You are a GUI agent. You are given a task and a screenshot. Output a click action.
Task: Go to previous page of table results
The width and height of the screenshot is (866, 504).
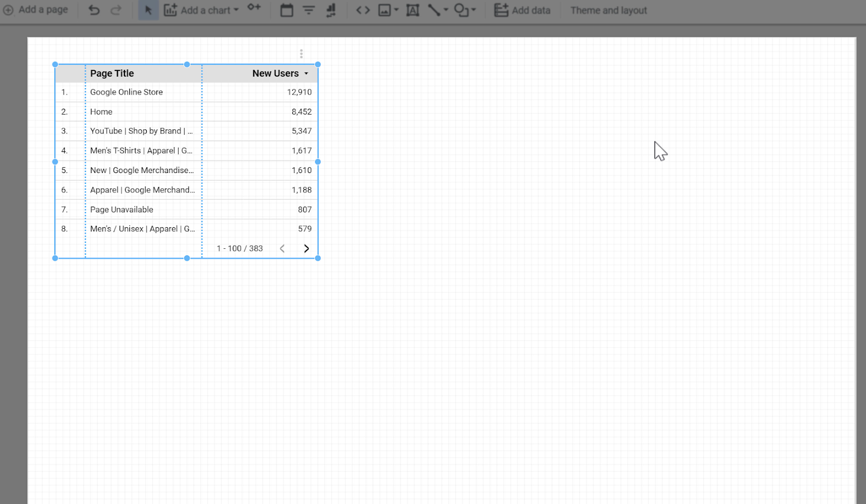(282, 248)
